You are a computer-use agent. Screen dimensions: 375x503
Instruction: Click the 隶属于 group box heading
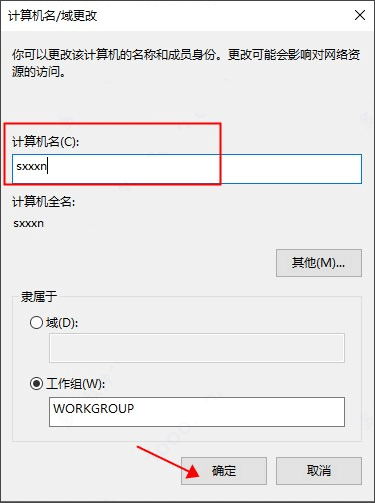[x=39, y=297]
